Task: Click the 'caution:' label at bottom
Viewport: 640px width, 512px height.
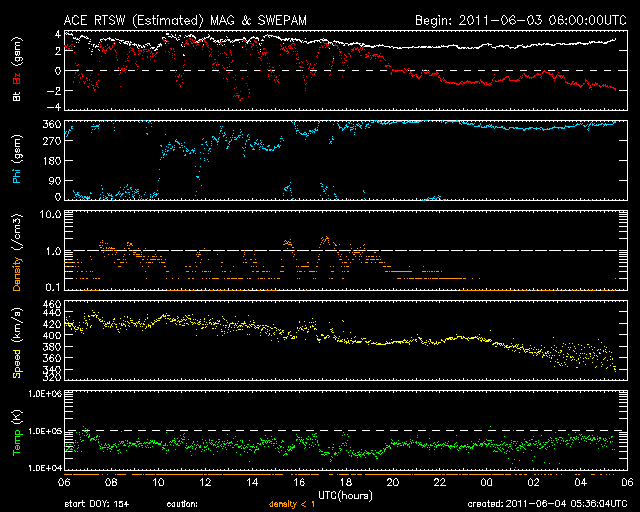Action: 182,504
